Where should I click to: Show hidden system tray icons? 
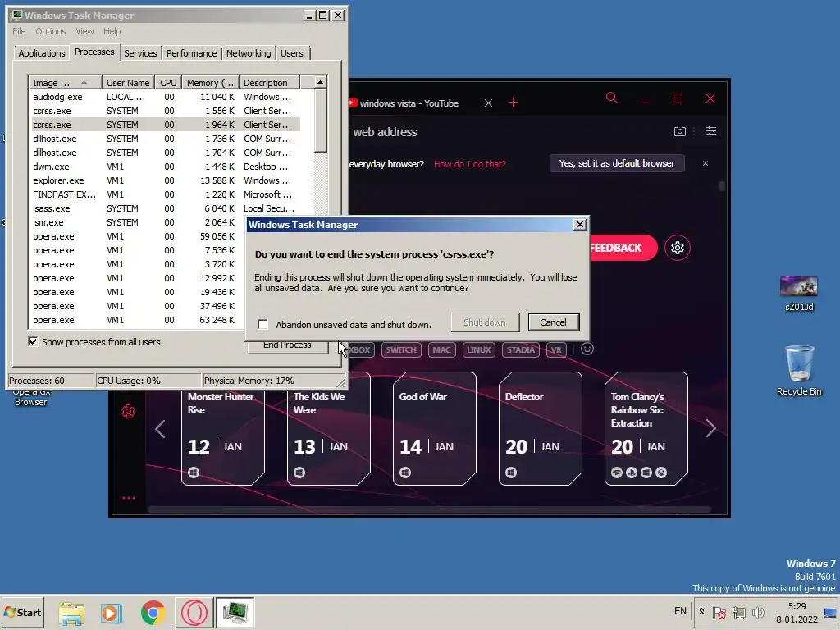pos(701,611)
